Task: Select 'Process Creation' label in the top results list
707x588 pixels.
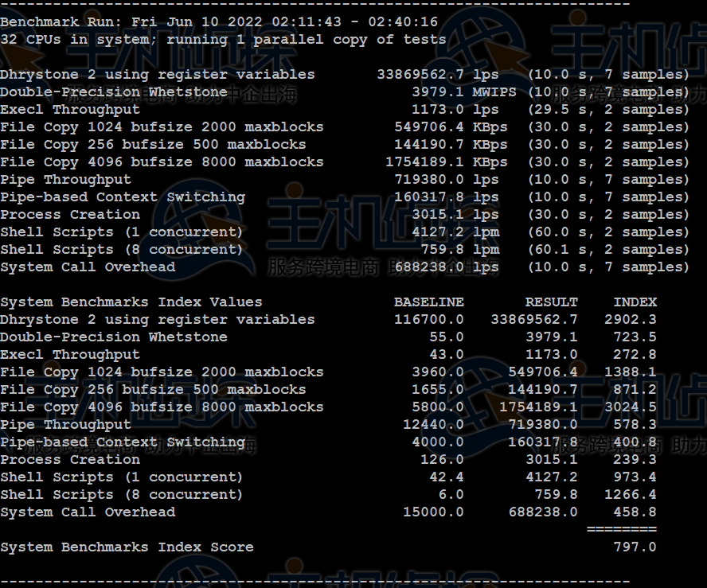Action: click(x=70, y=215)
